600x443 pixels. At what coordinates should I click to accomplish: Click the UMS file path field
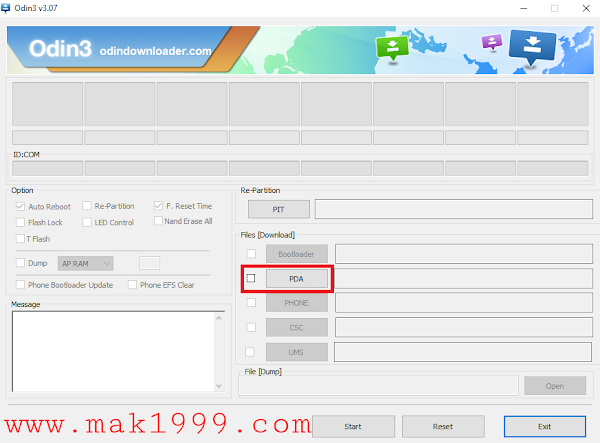pyautogui.click(x=463, y=352)
